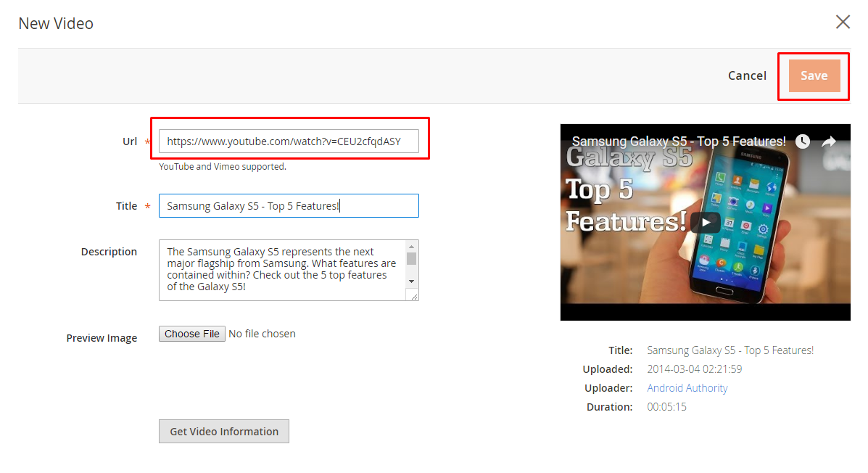This screenshot has width=868, height=473.
Task: Close the New Video dialog
Action: 843,22
